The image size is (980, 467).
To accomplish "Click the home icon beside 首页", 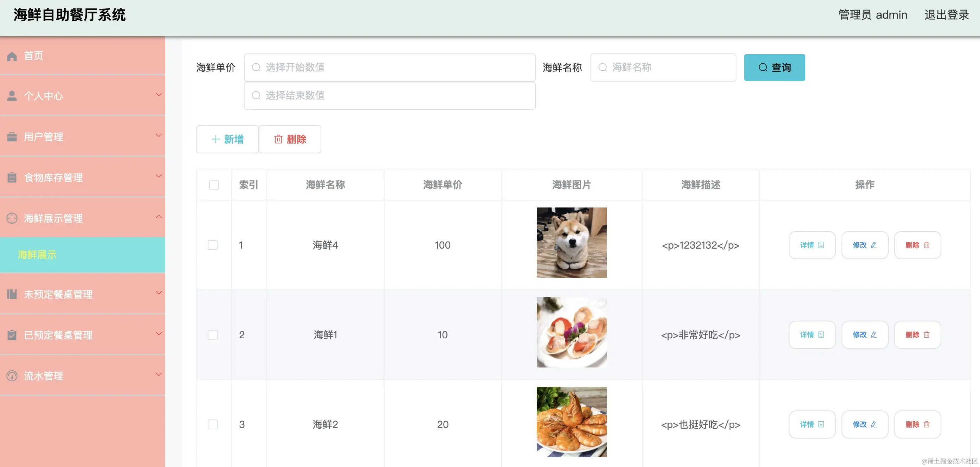I will [x=12, y=56].
